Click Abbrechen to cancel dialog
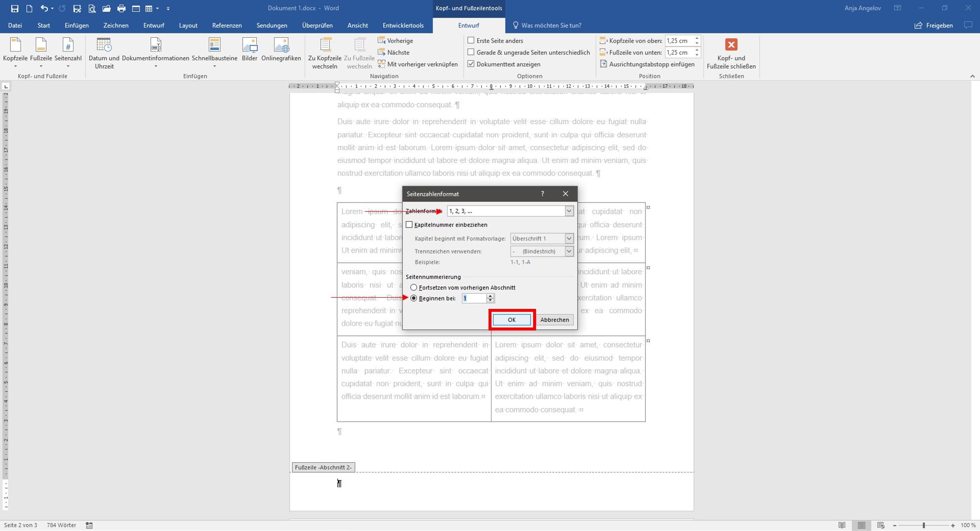The width and height of the screenshot is (980, 531). pos(555,320)
